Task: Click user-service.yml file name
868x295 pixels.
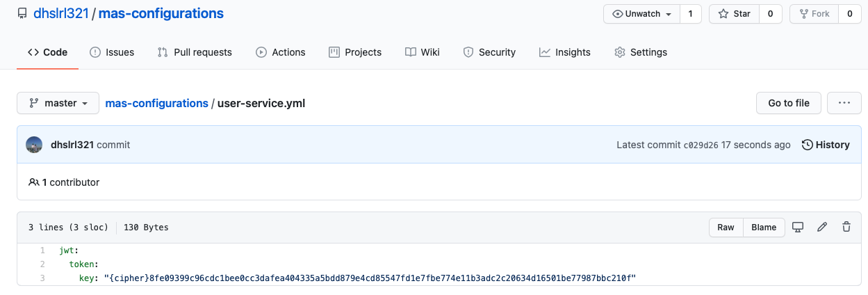Action: [x=261, y=103]
